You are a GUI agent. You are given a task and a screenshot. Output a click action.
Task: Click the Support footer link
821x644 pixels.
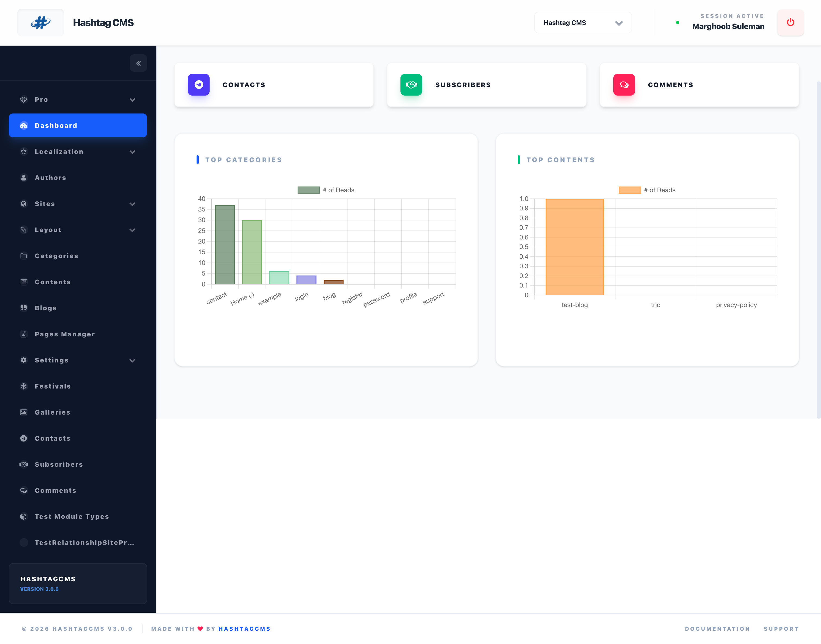point(781,629)
